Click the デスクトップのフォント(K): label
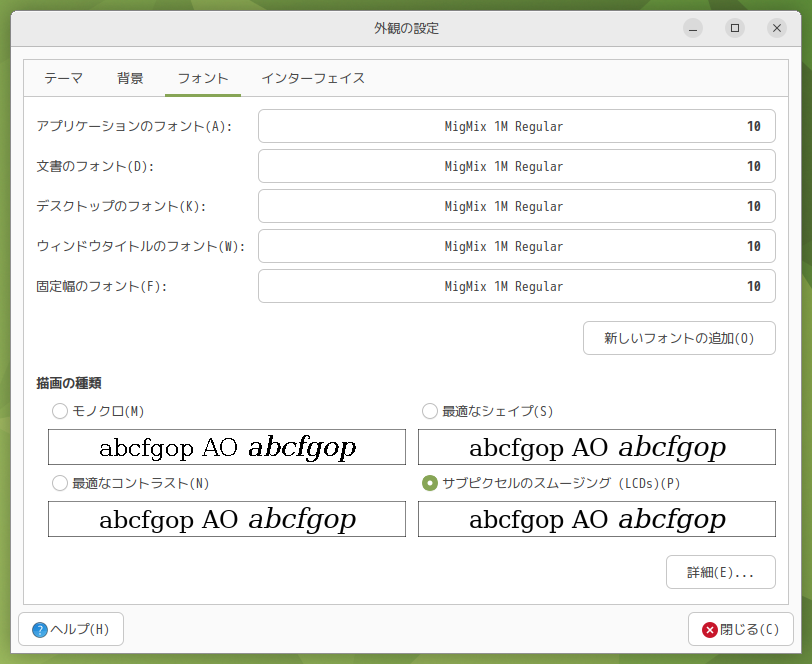 [122, 206]
